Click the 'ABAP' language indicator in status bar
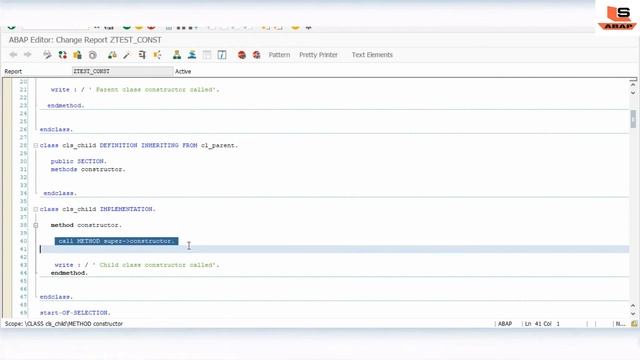This screenshot has width=640, height=360. click(505, 324)
